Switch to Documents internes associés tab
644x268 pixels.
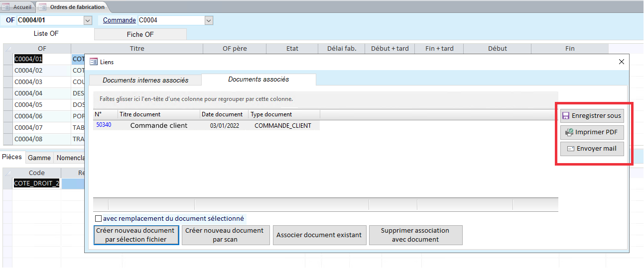[145, 80]
